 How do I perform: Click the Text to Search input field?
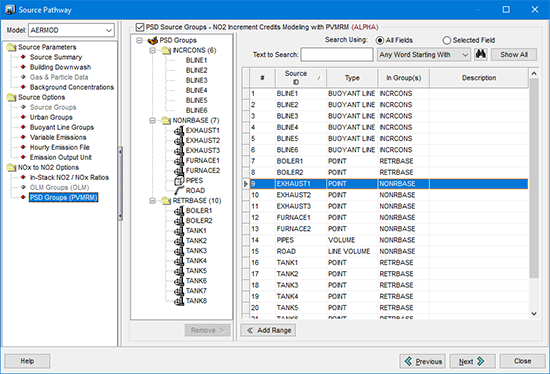tap(337, 55)
